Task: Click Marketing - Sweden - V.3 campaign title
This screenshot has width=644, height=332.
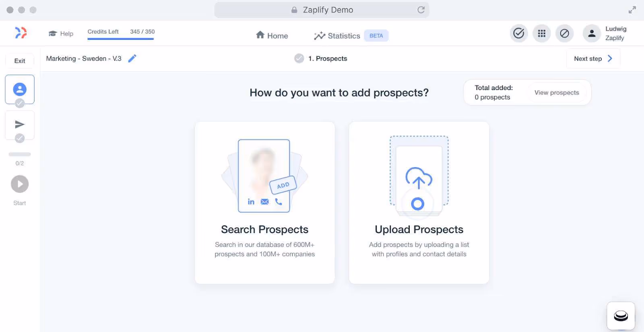Action: [84, 59]
